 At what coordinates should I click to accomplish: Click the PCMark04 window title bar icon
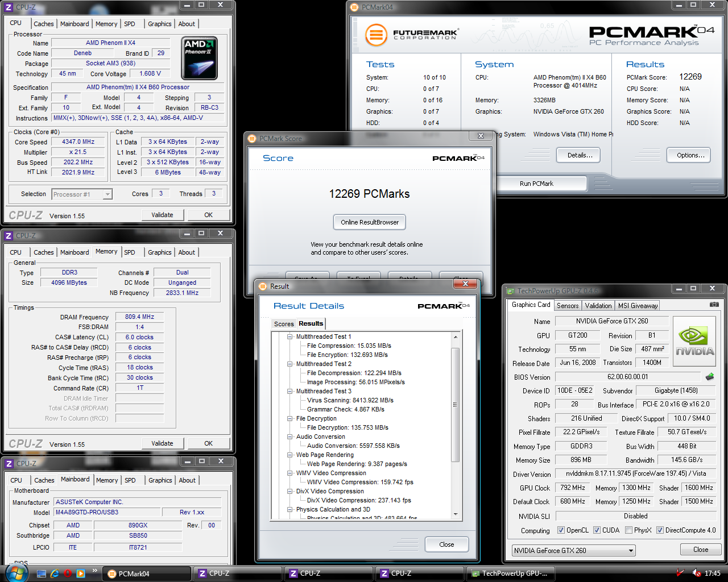pyautogui.click(x=355, y=7)
